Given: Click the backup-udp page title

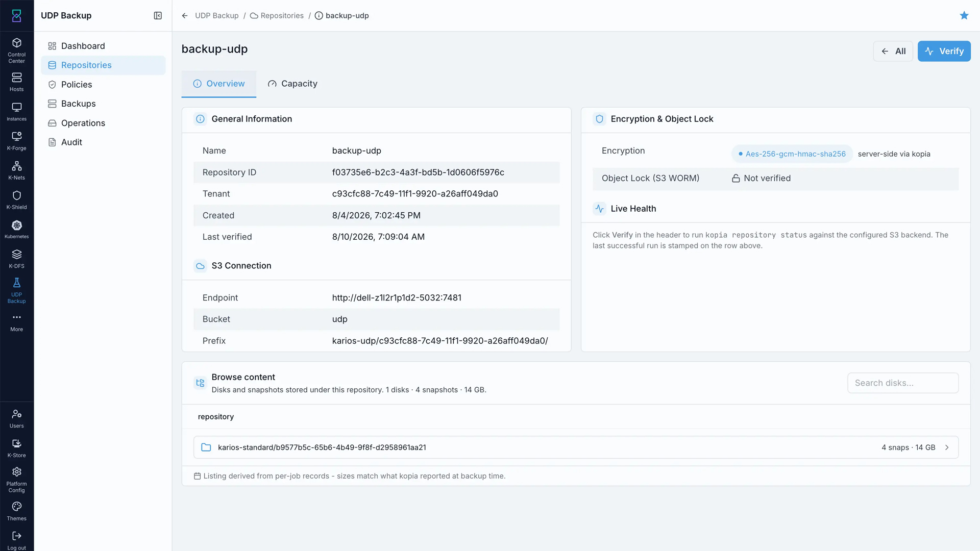Looking at the screenshot, I should (x=214, y=49).
